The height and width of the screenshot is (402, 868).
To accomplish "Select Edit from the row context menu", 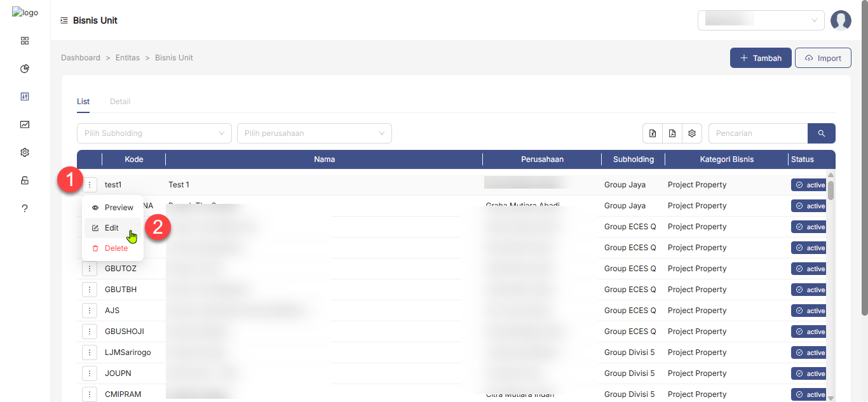I will tap(112, 228).
